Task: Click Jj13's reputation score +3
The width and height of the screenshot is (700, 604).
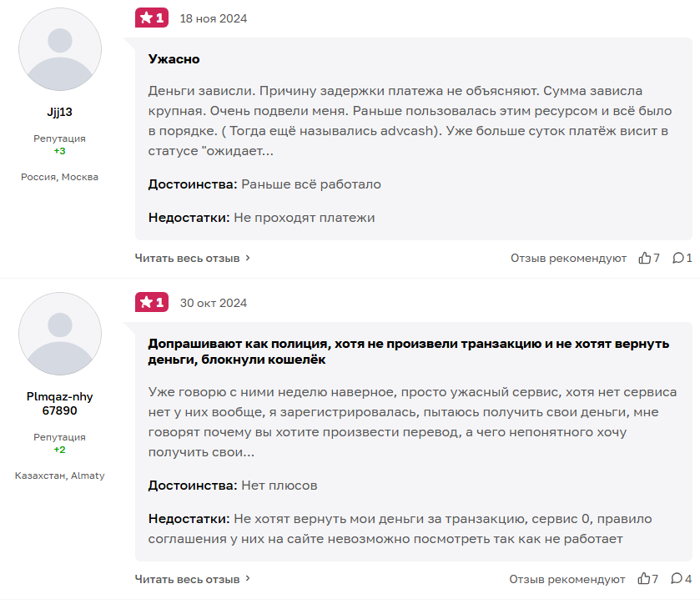Action: point(60,151)
